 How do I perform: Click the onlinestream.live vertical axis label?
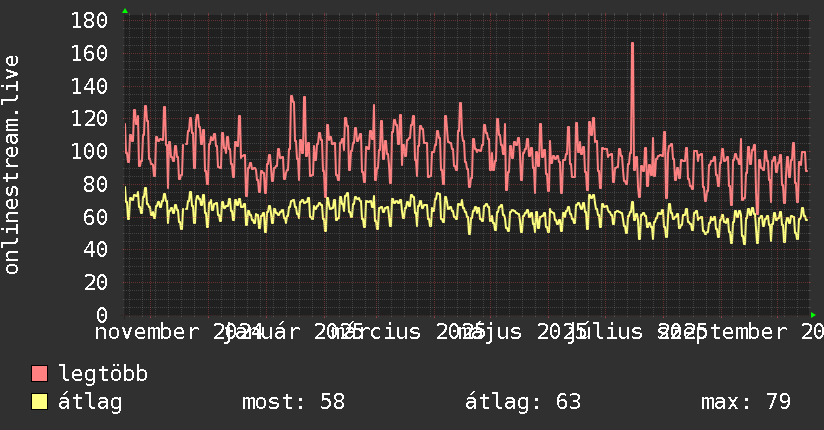11,165
